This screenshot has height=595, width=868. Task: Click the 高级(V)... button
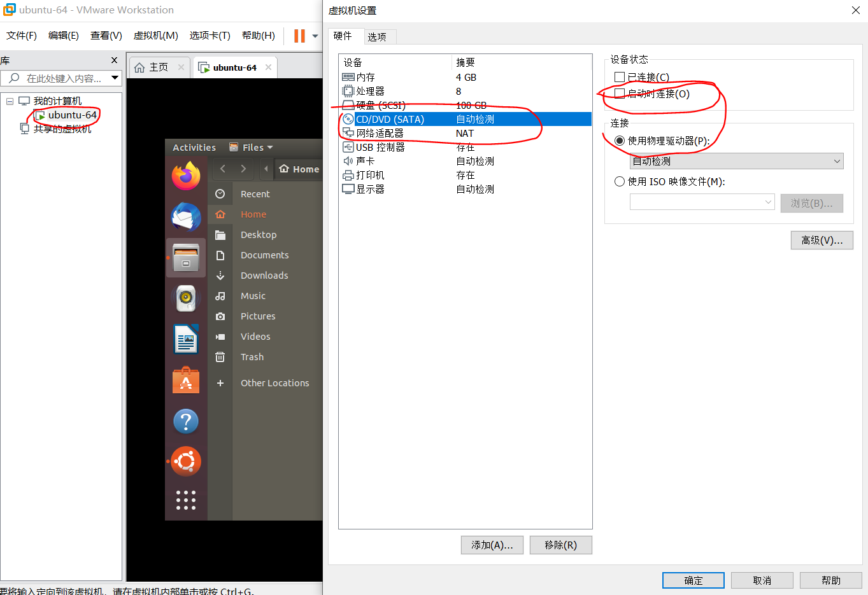[x=822, y=240]
